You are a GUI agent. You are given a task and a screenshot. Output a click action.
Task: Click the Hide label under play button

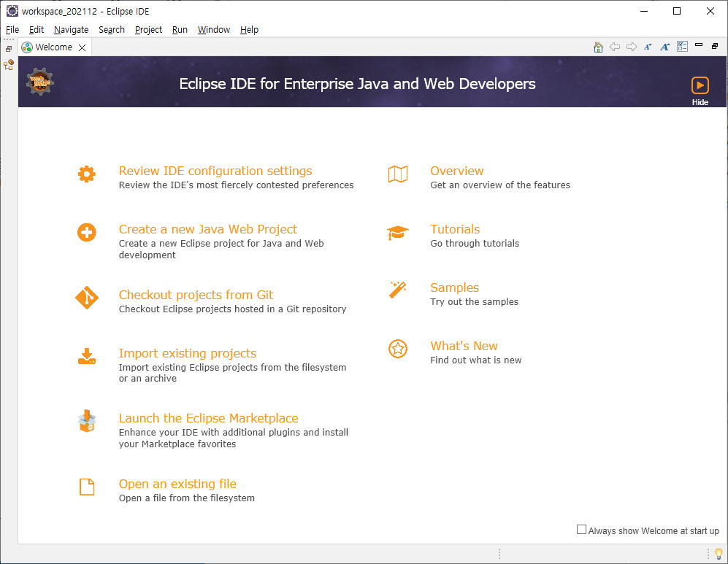[700, 102]
